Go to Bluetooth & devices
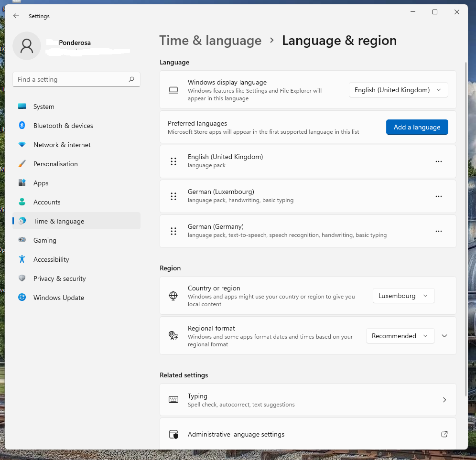 76,126
